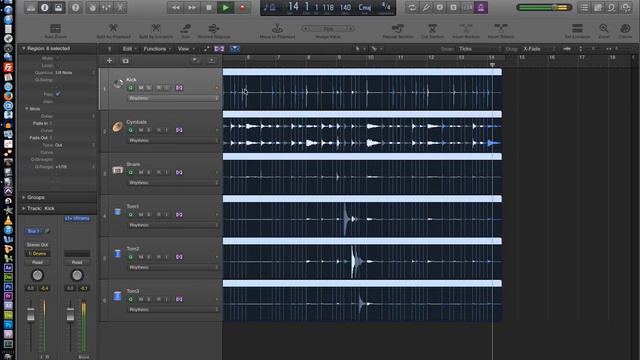Image resolution: width=640 pixels, height=360 pixels.
Task: Open the Media Browser button
Action: [625, 7]
